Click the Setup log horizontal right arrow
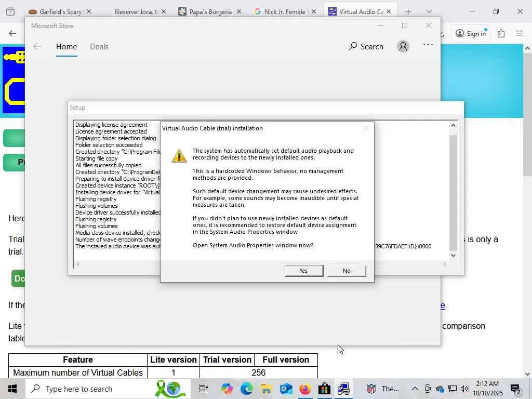The height and width of the screenshot is (399, 532). (445, 264)
